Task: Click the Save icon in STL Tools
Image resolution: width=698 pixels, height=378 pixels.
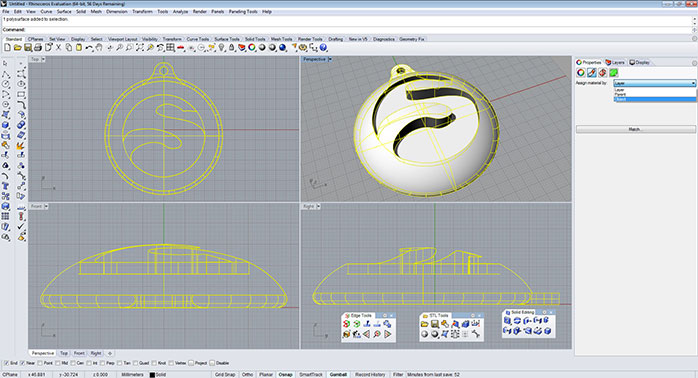Action: (434, 324)
